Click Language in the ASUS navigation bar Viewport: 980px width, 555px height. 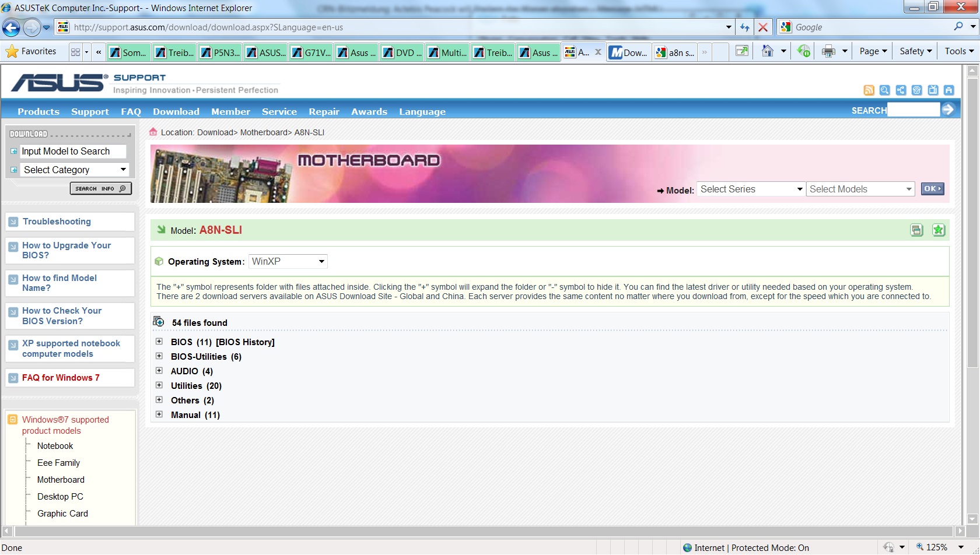pyautogui.click(x=422, y=111)
